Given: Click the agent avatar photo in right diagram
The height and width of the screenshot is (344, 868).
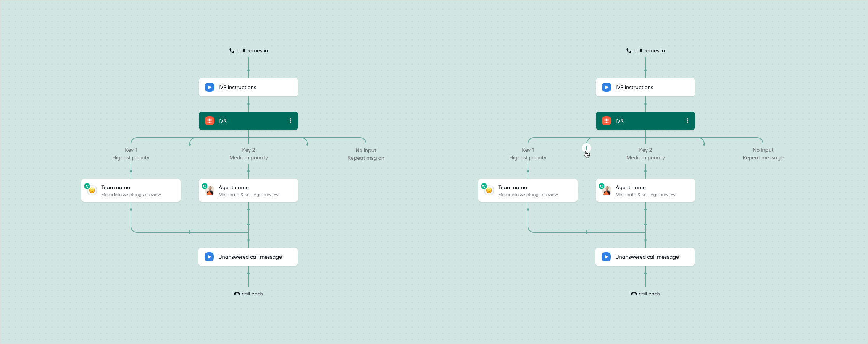Looking at the screenshot, I should point(607,190).
